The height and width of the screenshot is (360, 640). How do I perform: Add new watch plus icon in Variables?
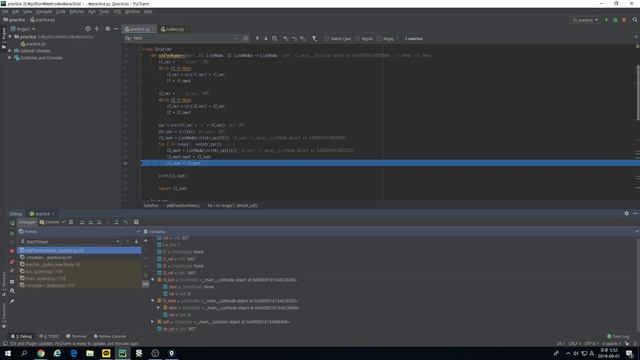pos(146,241)
